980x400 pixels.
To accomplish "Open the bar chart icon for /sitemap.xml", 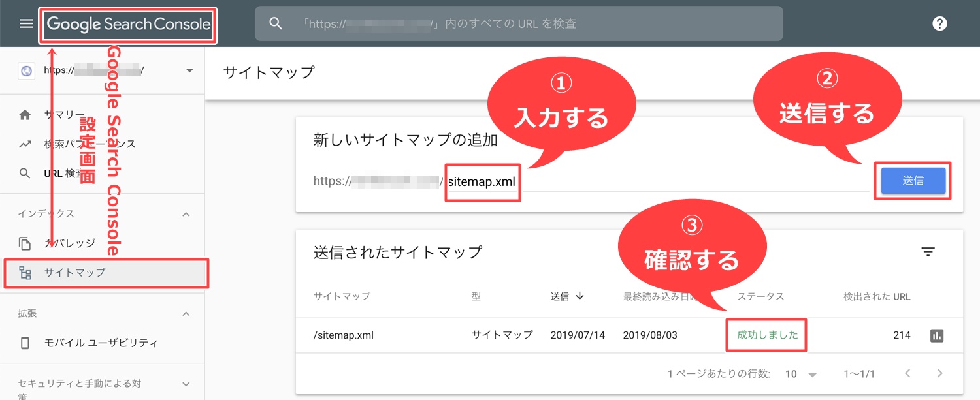I will point(937,335).
